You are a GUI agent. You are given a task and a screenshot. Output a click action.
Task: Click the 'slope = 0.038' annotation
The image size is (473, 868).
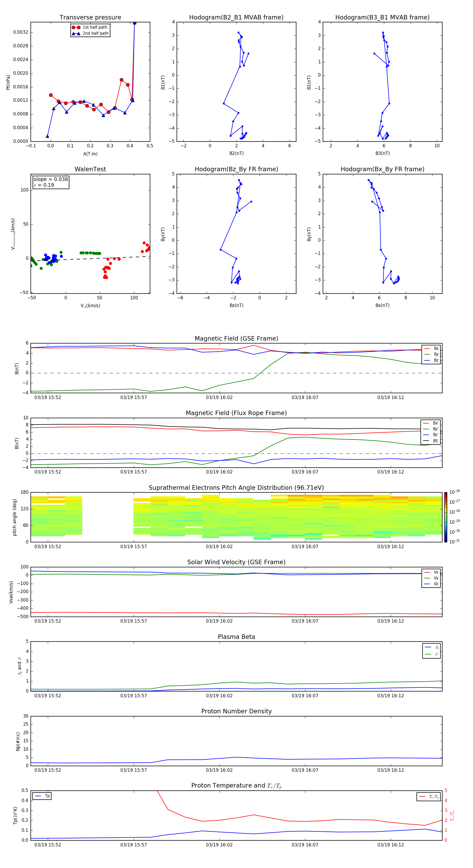point(50,179)
